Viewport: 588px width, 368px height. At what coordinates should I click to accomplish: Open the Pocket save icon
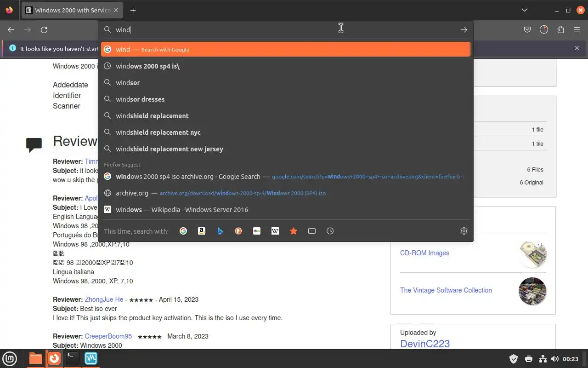point(527,29)
